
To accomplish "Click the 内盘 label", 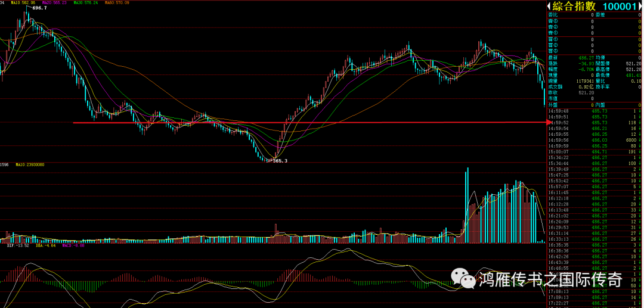I will click(x=600, y=105).
